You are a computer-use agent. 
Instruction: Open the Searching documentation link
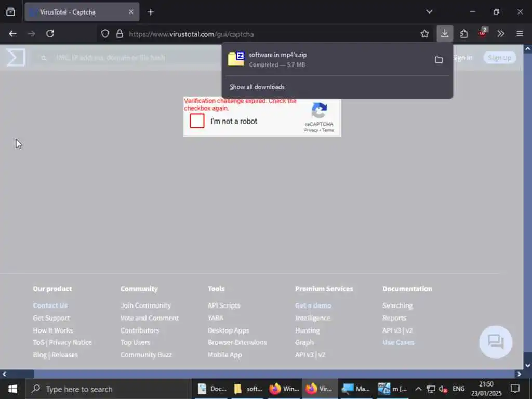point(397,305)
